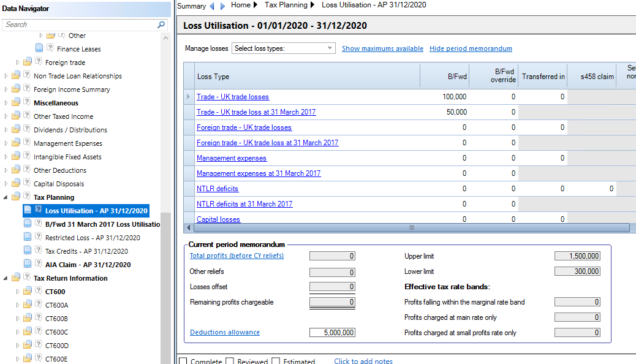The width and height of the screenshot is (636, 364).
Task: Click the Miscellaneous folder icon
Action: pyautogui.click(x=16, y=103)
